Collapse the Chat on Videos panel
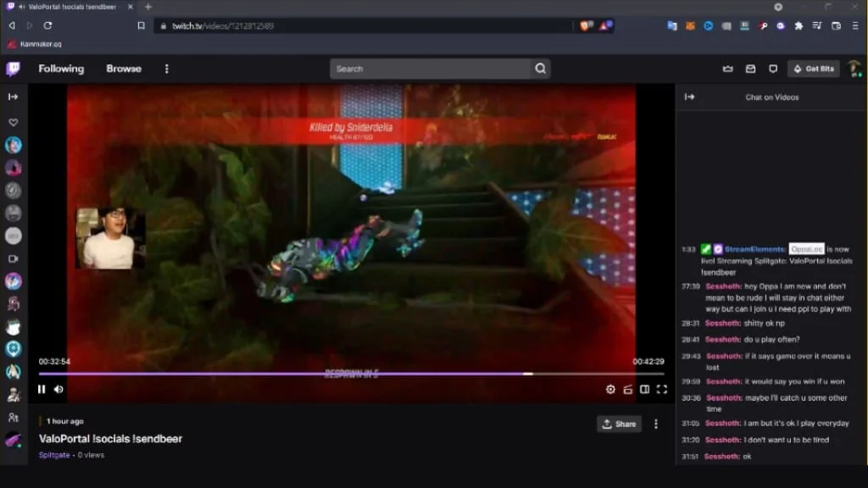Image resolution: width=868 pixels, height=488 pixels. tap(689, 97)
